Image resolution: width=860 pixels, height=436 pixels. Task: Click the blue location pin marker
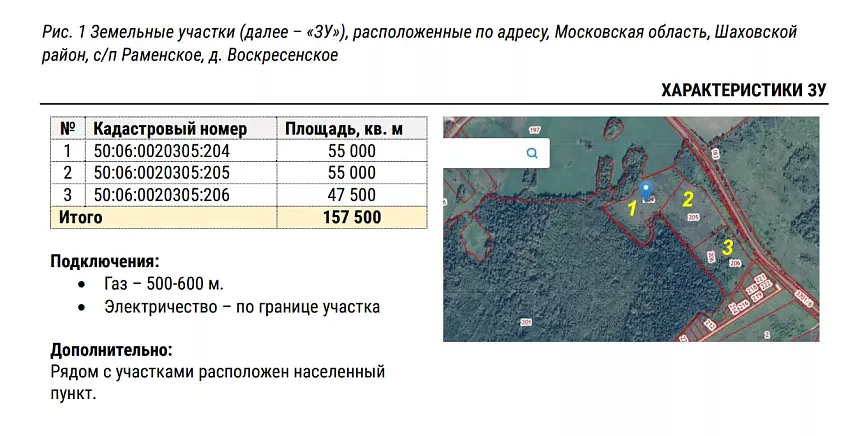click(x=647, y=191)
